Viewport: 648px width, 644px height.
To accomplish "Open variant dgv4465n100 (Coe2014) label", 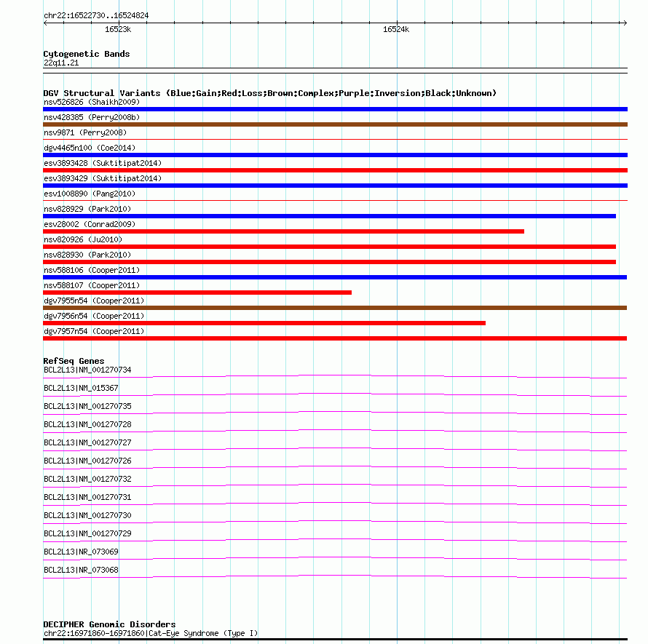I will pos(90,148).
